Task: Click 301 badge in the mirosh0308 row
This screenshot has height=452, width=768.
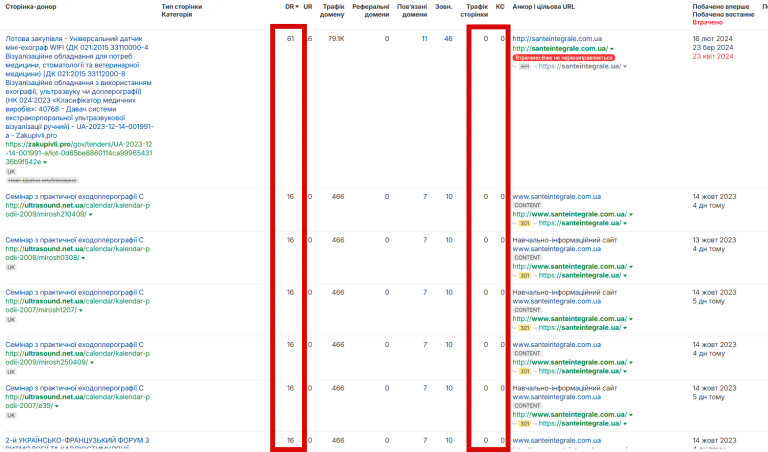Action: (x=525, y=276)
